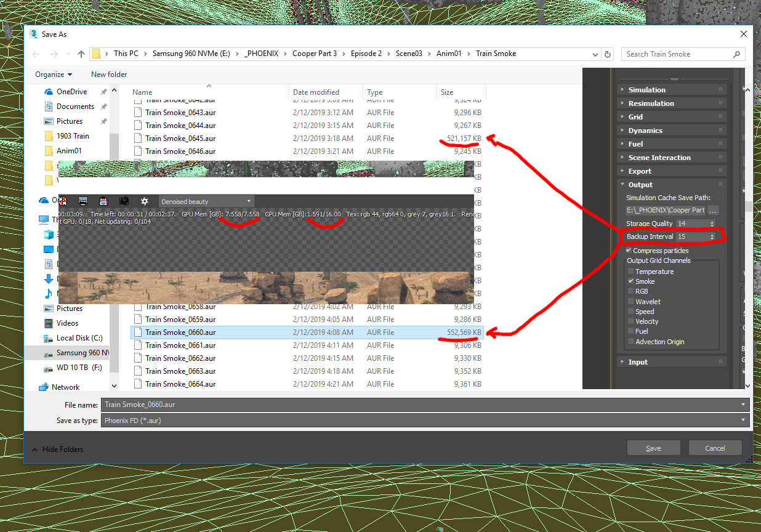Click Hide Folders link

coord(58,449)
